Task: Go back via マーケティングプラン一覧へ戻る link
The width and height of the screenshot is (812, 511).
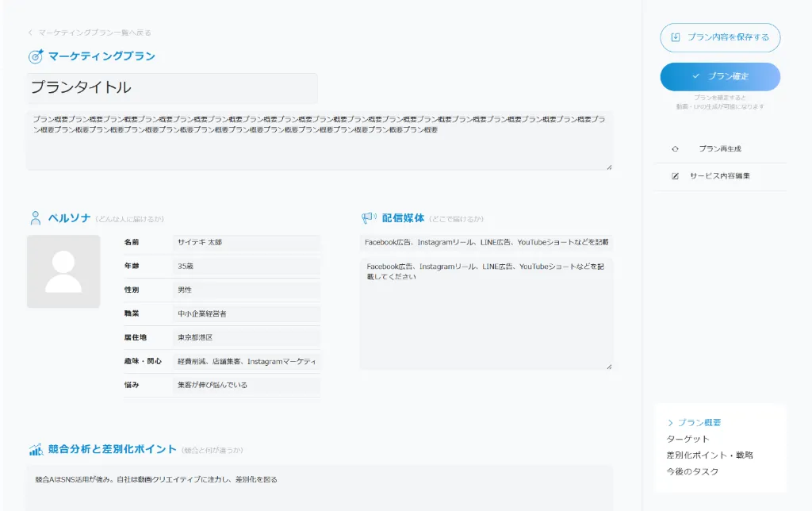Action: point(90,33)
